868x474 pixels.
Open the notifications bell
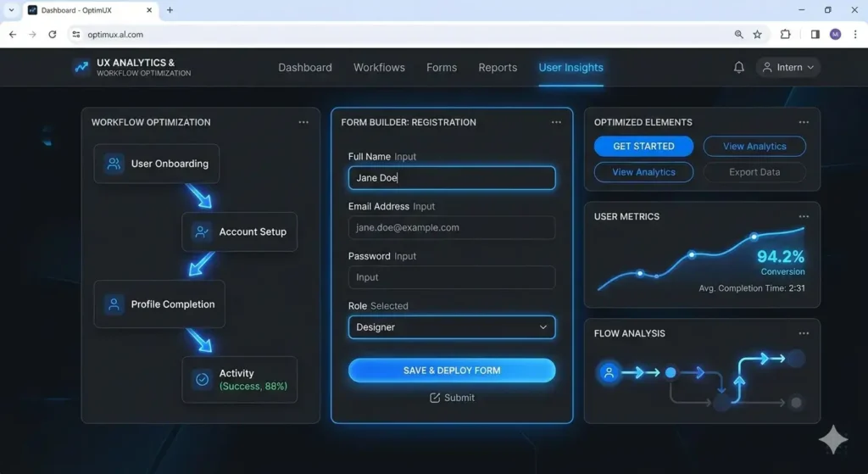[x=738, y=68]
